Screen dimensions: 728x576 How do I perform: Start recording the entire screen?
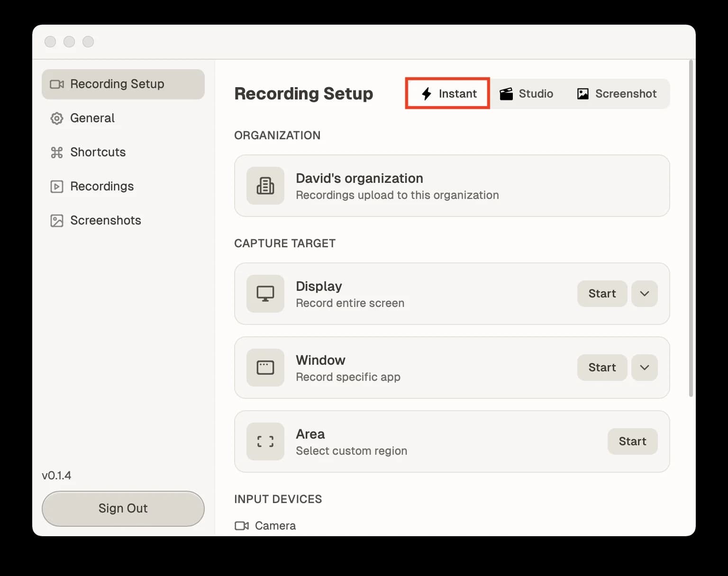(602, 294)
